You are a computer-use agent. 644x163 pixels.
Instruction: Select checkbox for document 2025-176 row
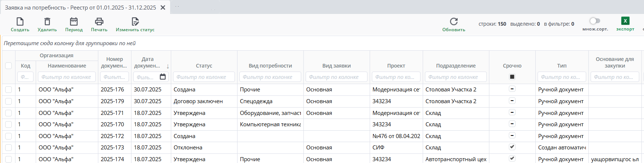8,90
